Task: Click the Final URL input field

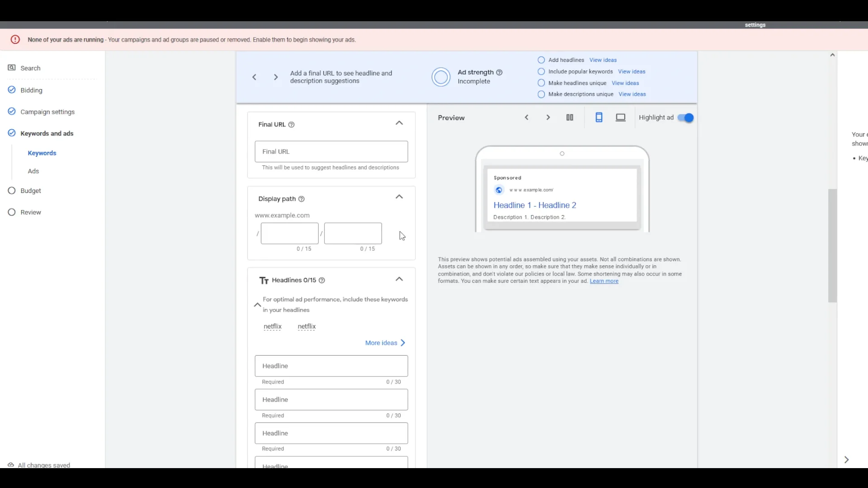Action: [x=331, y=152]
